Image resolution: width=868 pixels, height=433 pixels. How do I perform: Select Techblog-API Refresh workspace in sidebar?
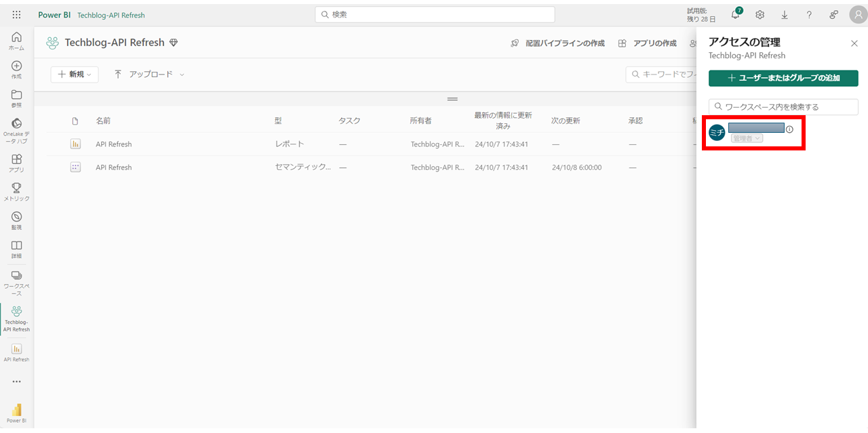(x=16, y=318)
